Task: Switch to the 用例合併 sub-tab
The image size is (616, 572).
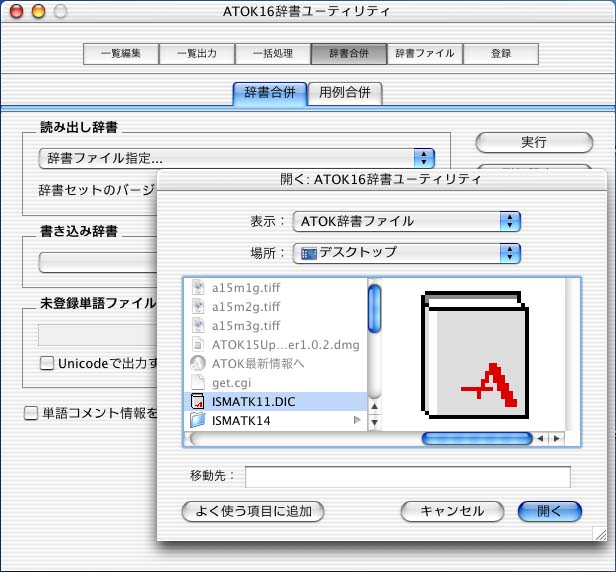Action: click(x=345, y=93)
